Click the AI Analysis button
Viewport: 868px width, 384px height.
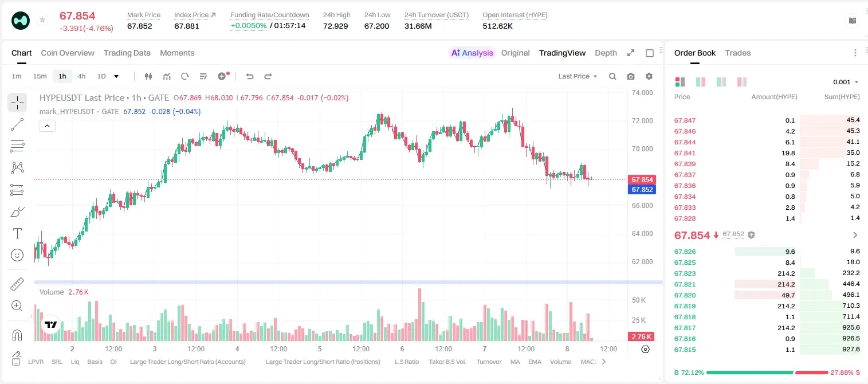pyautogui.click(x=472, y=53)
